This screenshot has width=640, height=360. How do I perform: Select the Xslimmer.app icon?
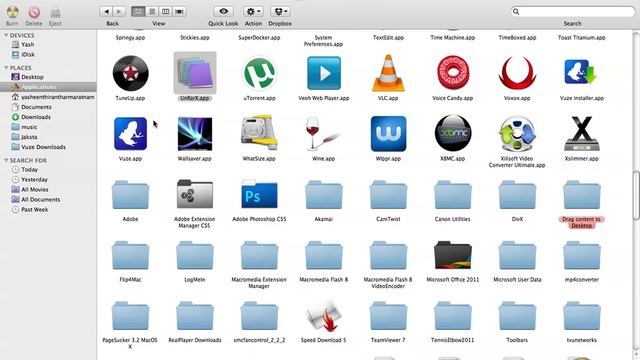pos(582,134)
